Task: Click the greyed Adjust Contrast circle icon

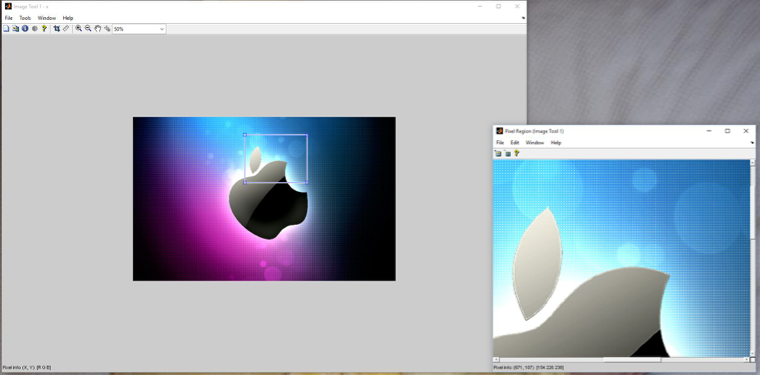Action: coord(35,29)
